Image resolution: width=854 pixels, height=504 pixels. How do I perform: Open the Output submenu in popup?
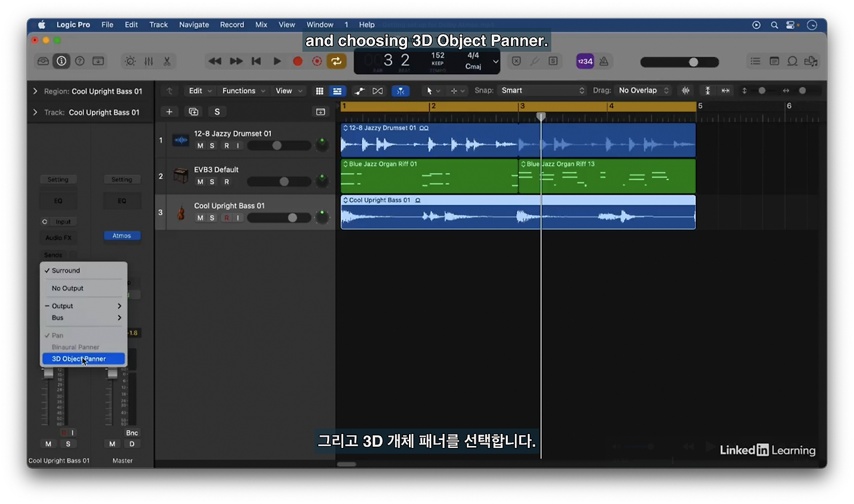(x=83, y=306)
